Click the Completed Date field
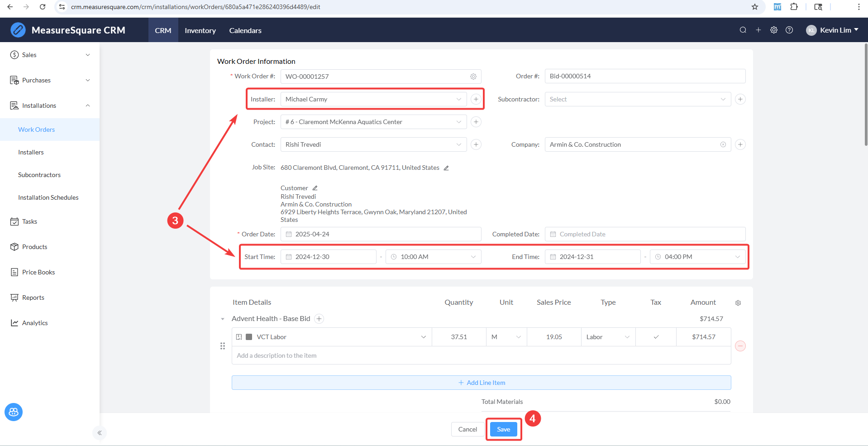This screenshot has height=446, width=868. 645,234
